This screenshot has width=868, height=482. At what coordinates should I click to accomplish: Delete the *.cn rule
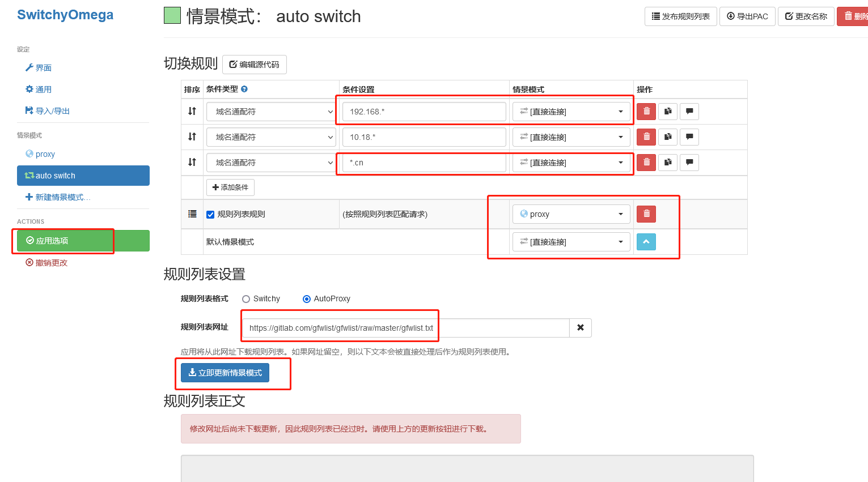pos(646,163)
